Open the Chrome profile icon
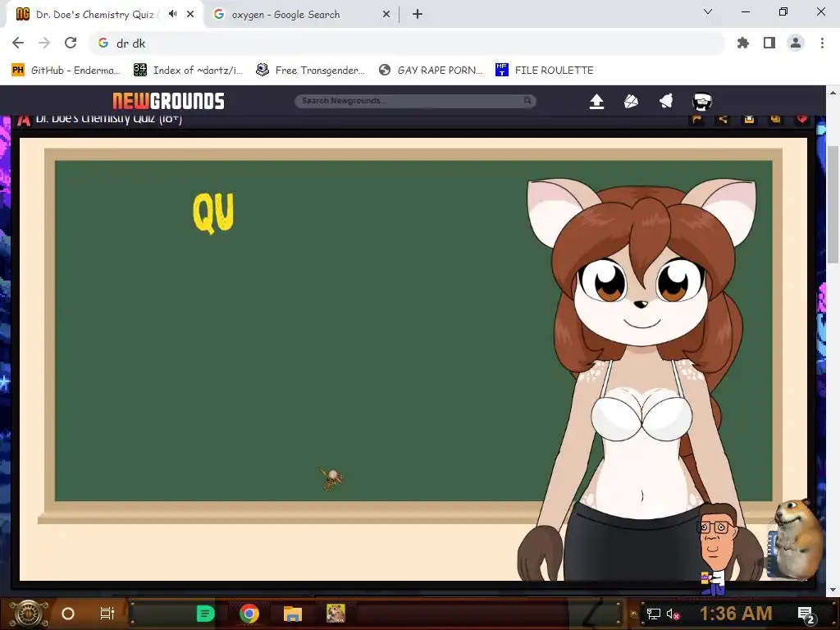The image size is (840, 630). point(796,43)
